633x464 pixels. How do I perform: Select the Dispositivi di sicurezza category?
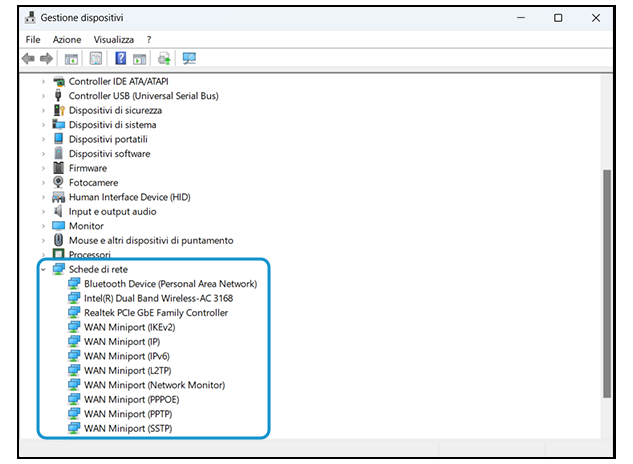[x=115, y=111]
